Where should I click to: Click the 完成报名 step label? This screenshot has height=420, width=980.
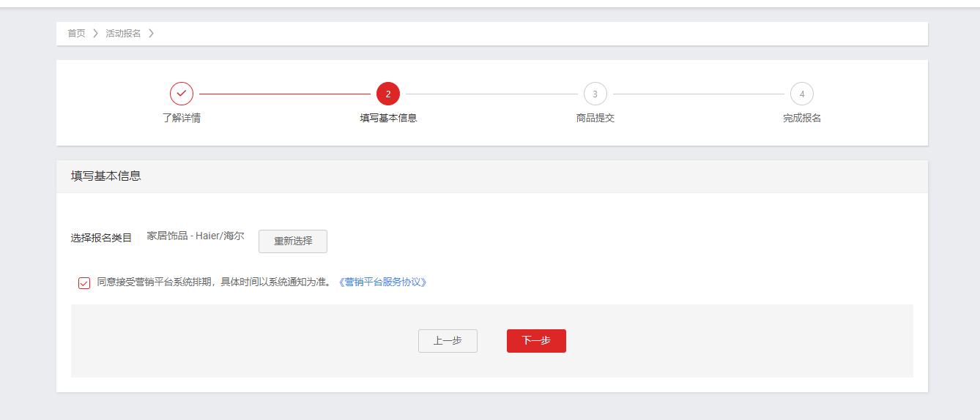pos(802,119)
